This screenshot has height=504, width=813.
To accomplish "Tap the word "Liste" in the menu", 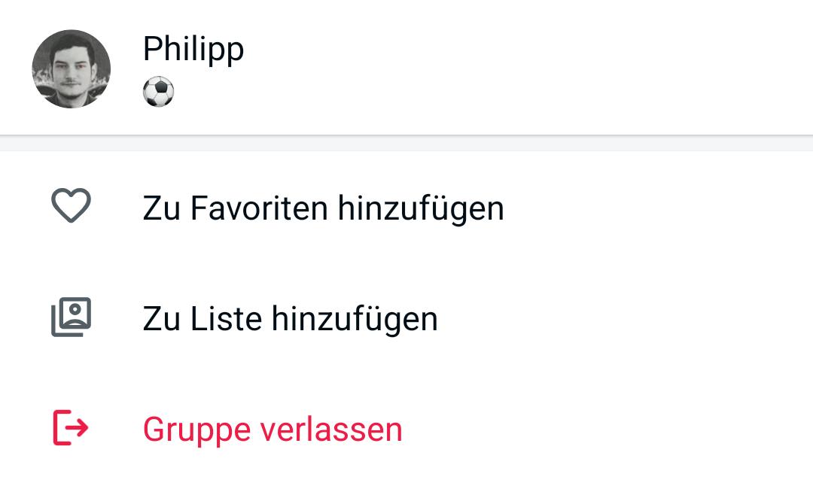I will 226,319.
